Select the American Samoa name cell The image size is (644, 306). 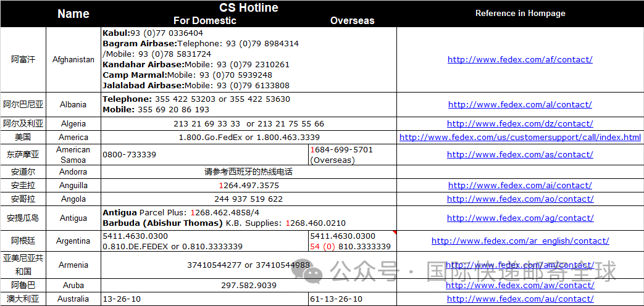click(73, 155)
